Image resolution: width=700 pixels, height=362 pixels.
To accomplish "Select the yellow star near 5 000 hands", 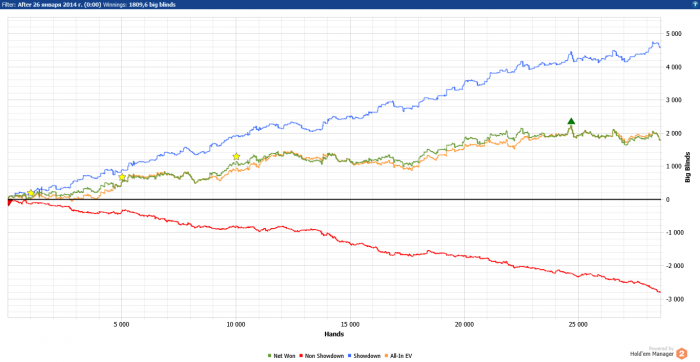I will pos(122,177).
